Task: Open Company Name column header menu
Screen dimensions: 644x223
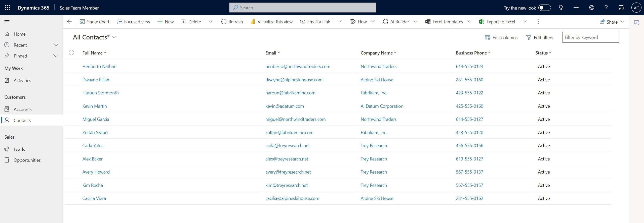Action: (379, 53)
